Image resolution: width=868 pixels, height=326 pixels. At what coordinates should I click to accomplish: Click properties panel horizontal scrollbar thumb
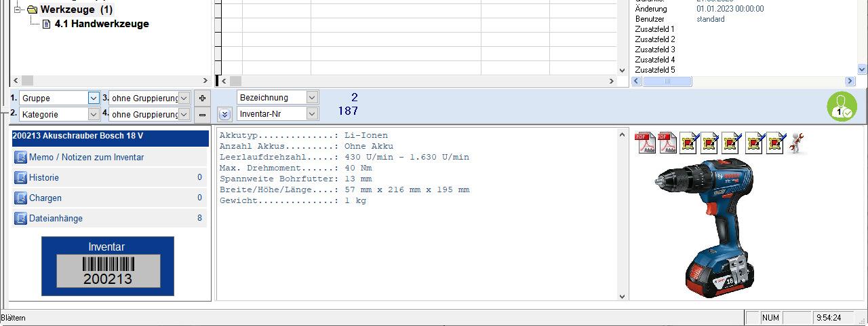(x=667, y=81)
